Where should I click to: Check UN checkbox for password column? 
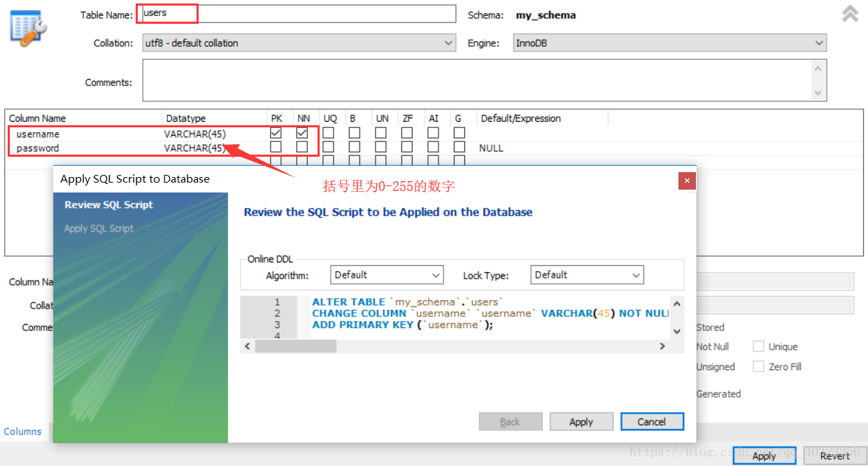(x=381, y=147)
